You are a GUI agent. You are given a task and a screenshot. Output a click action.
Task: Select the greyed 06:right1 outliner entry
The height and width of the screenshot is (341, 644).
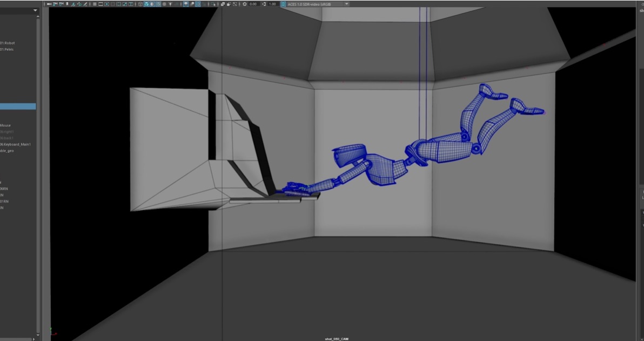pyautogui.click(x=6, y=132)
